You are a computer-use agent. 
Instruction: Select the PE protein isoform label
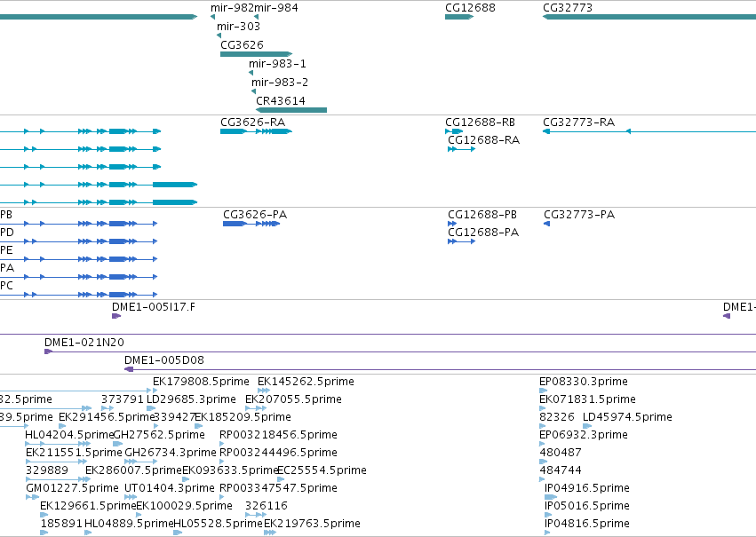pos(6,250)
